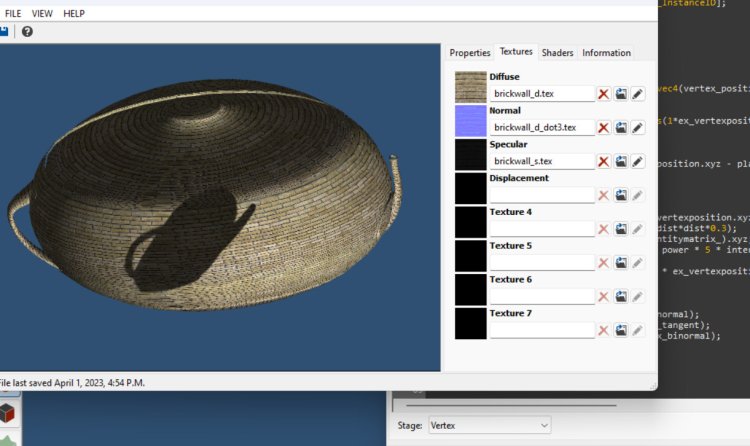Image resolution: width=750 pixels, height=446 pixels.
Task: Click the Diffuse brick texture thumbnail
Action: (470, 86)
